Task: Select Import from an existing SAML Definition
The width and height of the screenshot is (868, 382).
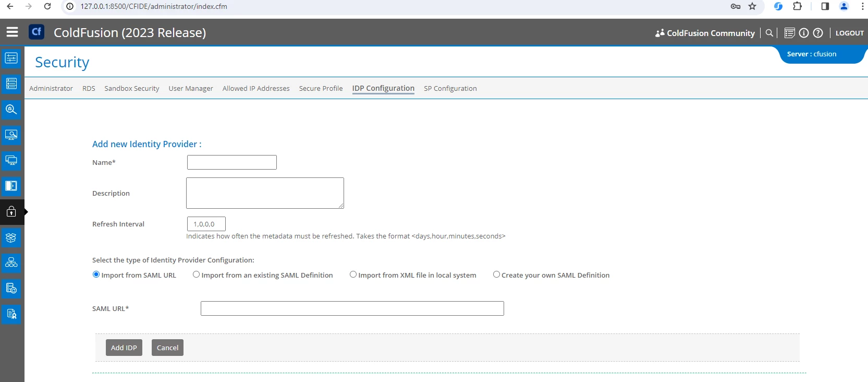Action: [x=196, y=274]
